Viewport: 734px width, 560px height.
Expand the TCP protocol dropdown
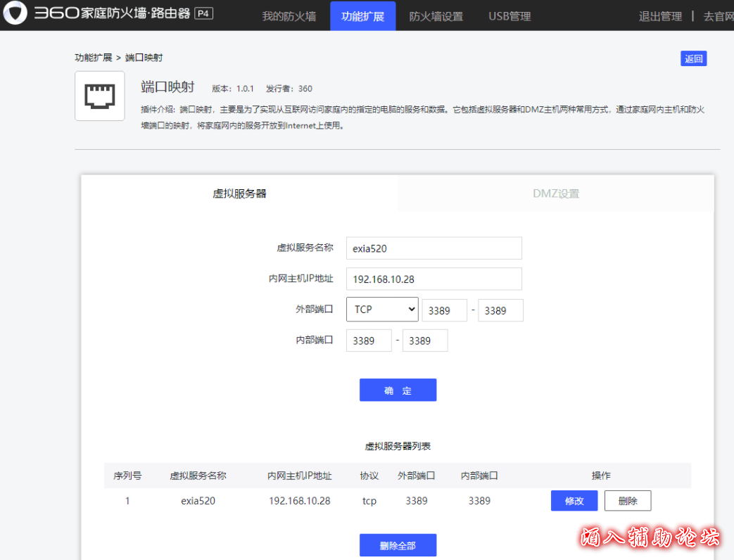(382, 310)
